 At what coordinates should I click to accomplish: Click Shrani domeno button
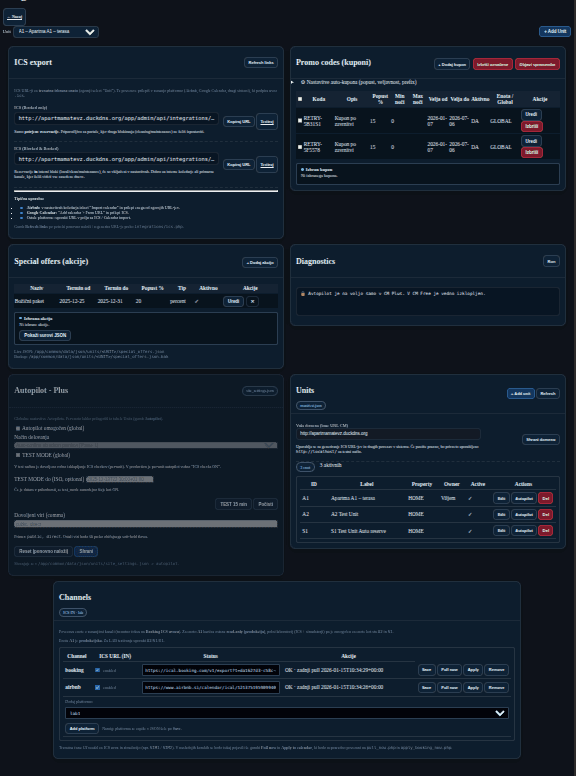(541, 439)
